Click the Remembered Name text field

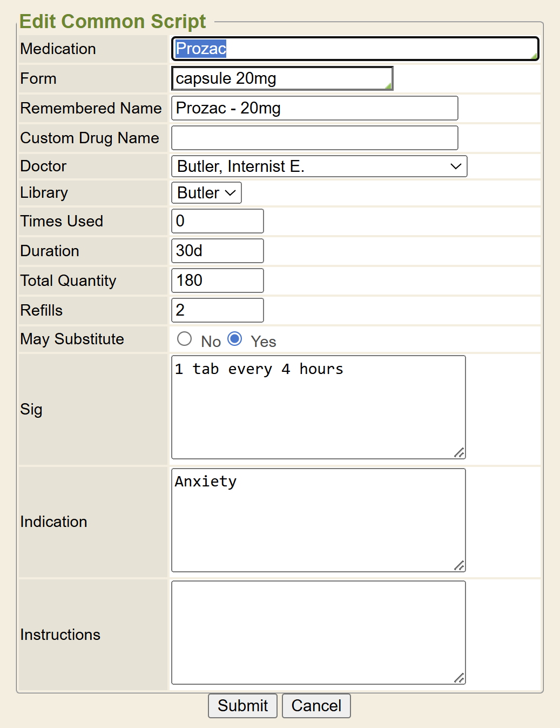314,108
